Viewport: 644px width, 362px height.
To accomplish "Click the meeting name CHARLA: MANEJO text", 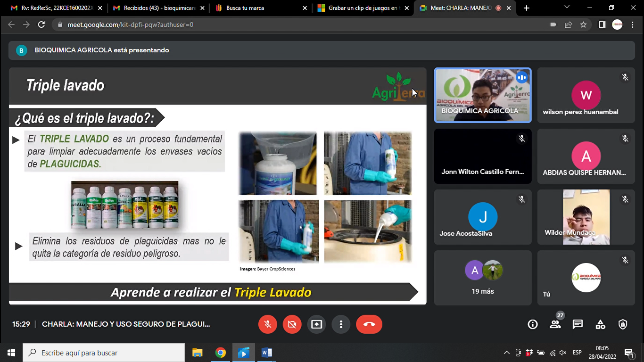I will coord(126,324).
